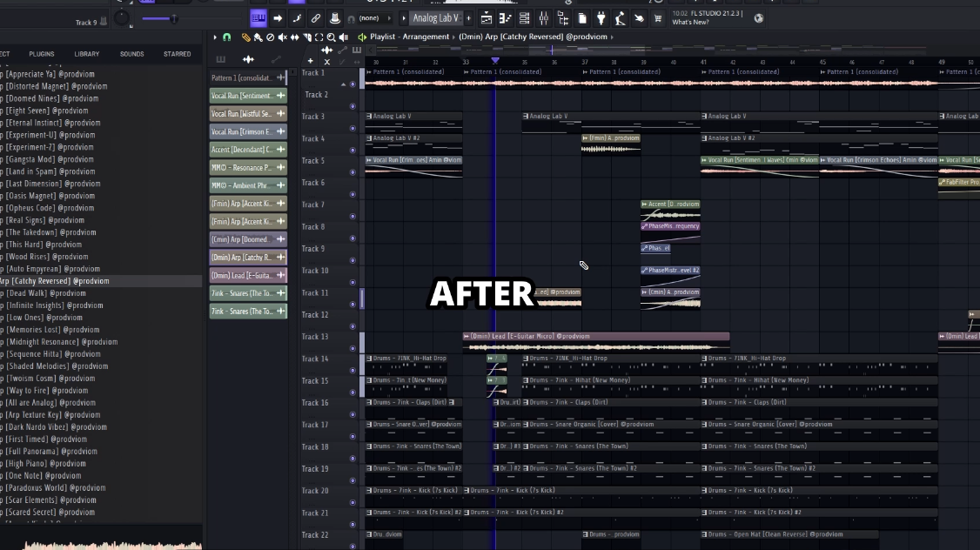980x550 pixels.
Task: Open the STARRED browser tab
Action: [177, 54]
